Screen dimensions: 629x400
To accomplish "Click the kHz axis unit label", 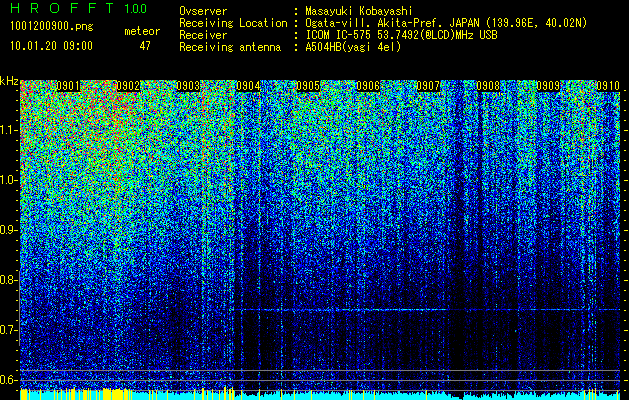I will coord(9,81).
